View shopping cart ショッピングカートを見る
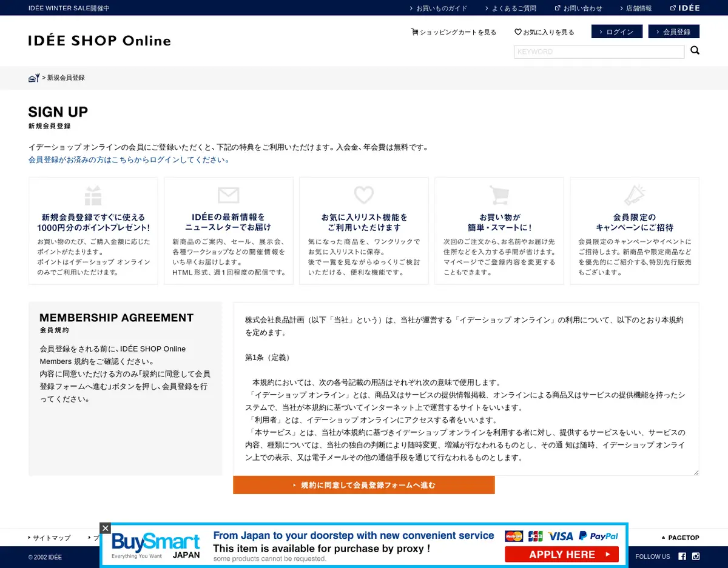This screenshot has width=728, height=568. tap(453, 32)
